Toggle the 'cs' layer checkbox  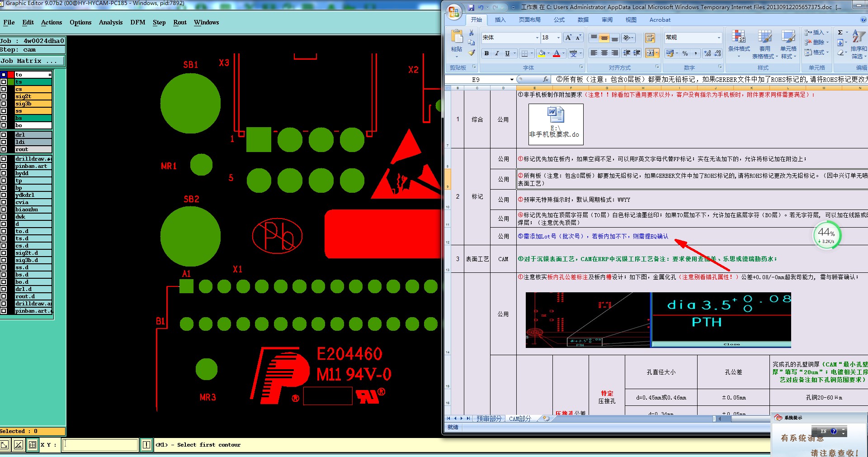point(4,89)
